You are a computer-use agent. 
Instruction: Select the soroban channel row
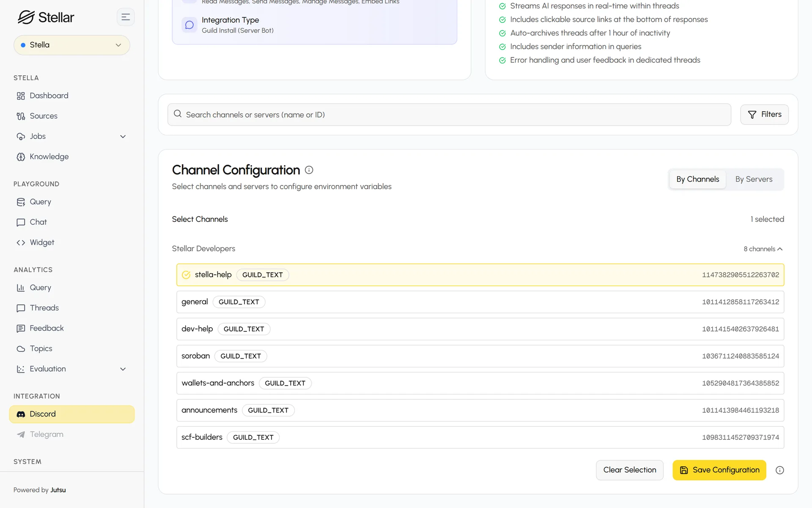[480, 356]
